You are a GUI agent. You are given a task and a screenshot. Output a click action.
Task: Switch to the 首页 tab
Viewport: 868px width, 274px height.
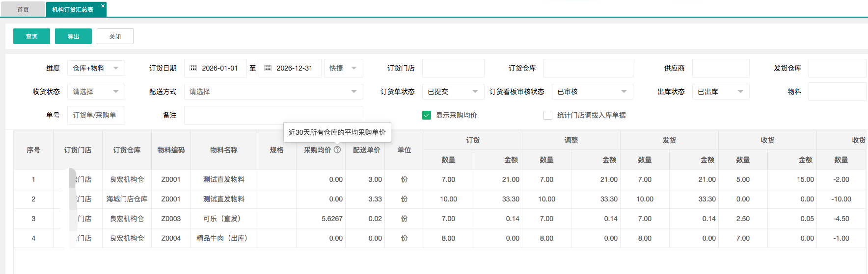(23, 10)
